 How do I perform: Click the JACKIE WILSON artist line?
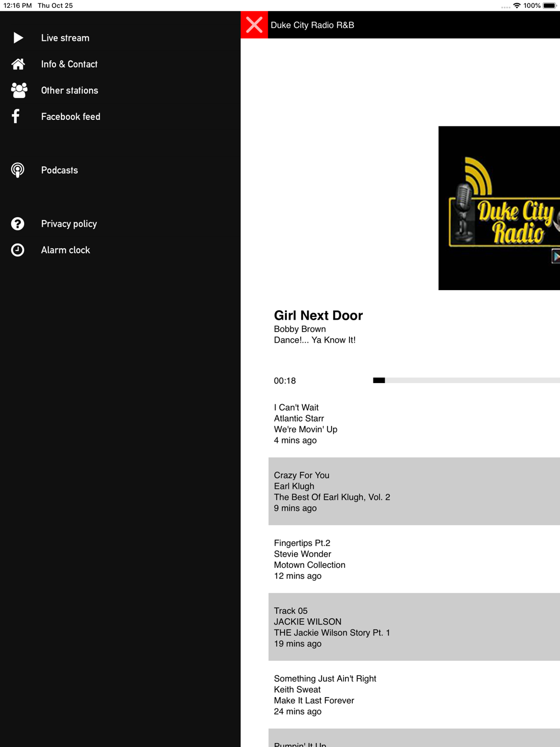307,622
